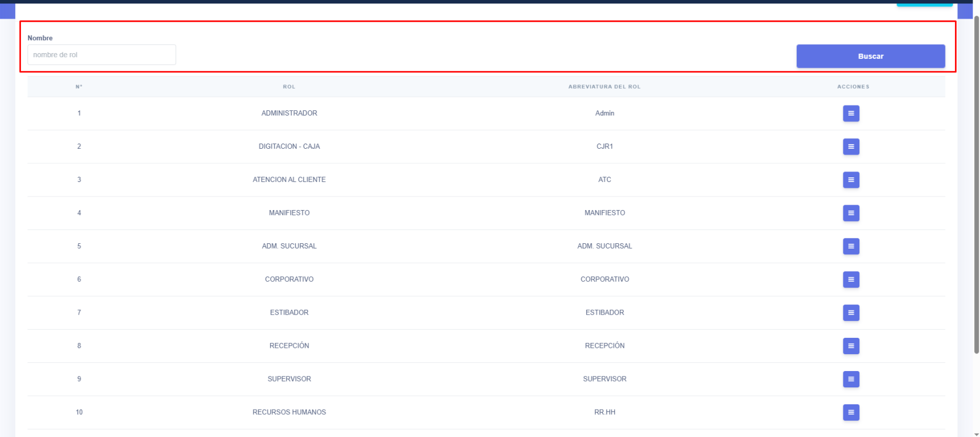Open actions menu for ESTIBADOR role

(850, 313)
